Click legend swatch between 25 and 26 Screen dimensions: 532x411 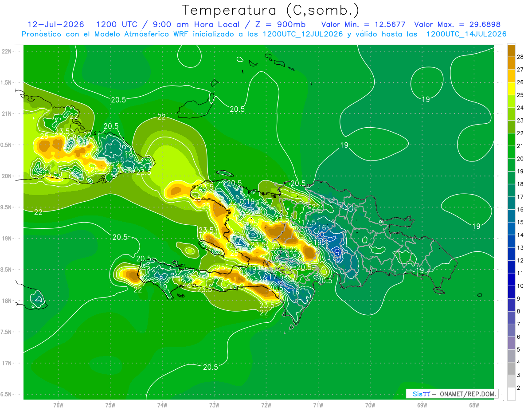coord(511,89)
